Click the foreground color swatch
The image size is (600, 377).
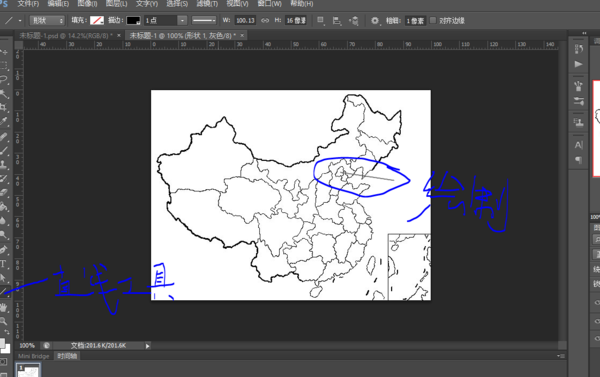point(2,343)
